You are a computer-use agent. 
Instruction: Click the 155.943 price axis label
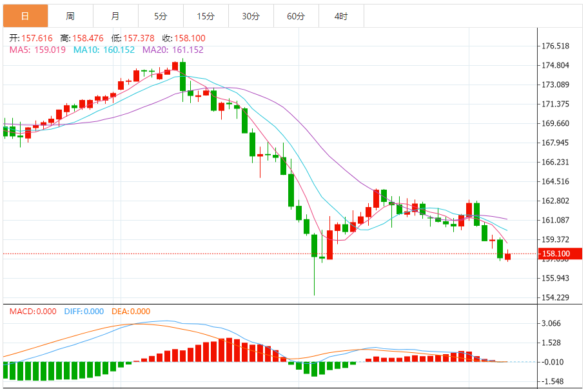coord(555,278)
